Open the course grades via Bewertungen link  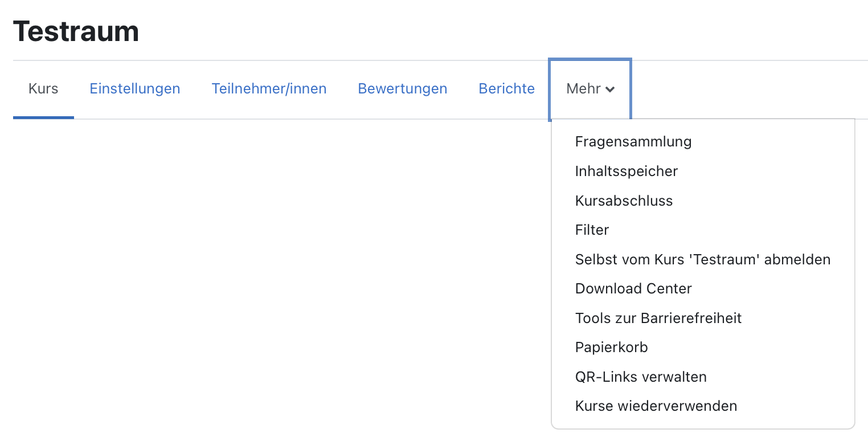point(402,88)
